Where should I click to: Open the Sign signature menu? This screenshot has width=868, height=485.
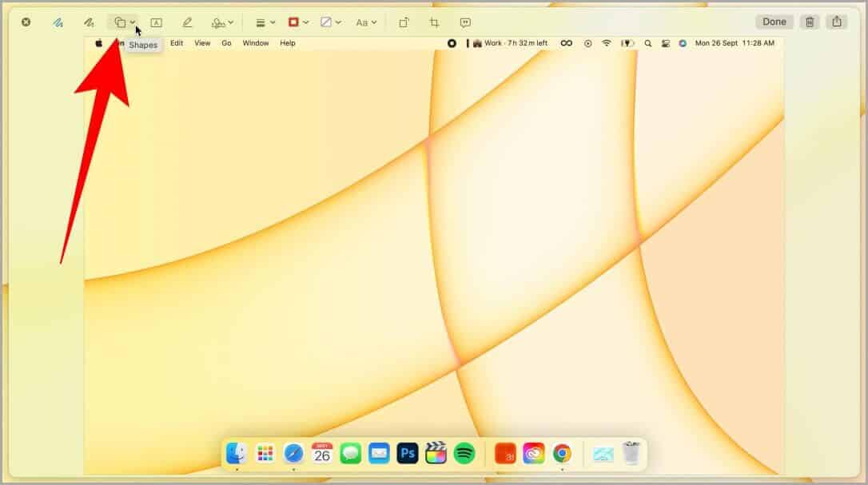coord(222,22)
